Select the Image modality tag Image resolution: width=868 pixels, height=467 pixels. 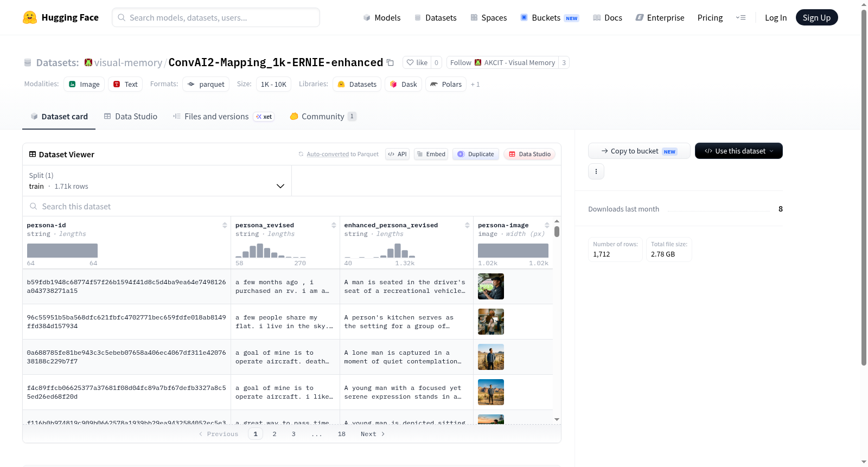pos(84,84)
